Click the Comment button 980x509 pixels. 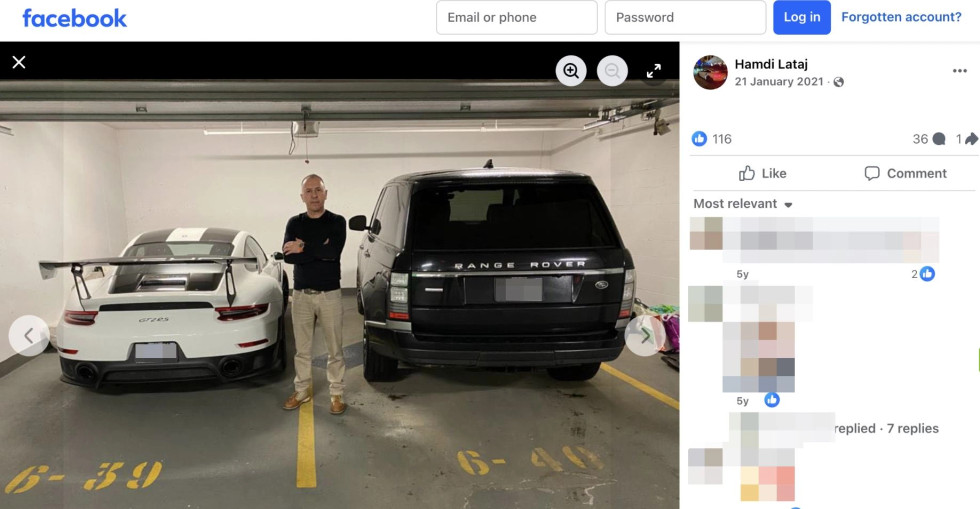coord(905,173)
